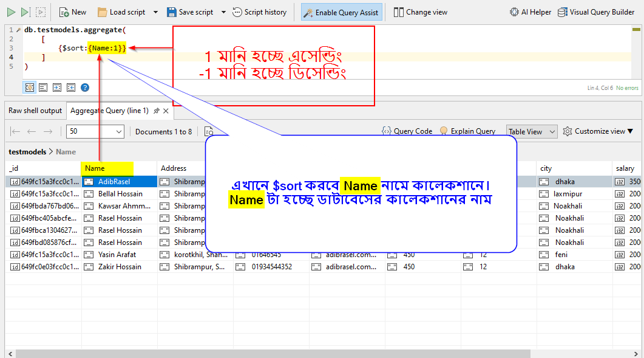Expand the Save script dropdown arrow

(x=223, y=12)
